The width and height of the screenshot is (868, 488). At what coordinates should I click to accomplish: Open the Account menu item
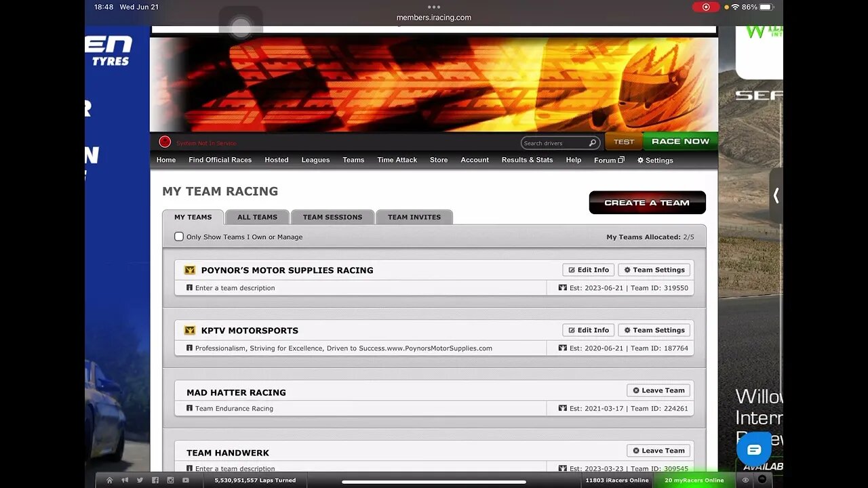click(x=475, y=160)
